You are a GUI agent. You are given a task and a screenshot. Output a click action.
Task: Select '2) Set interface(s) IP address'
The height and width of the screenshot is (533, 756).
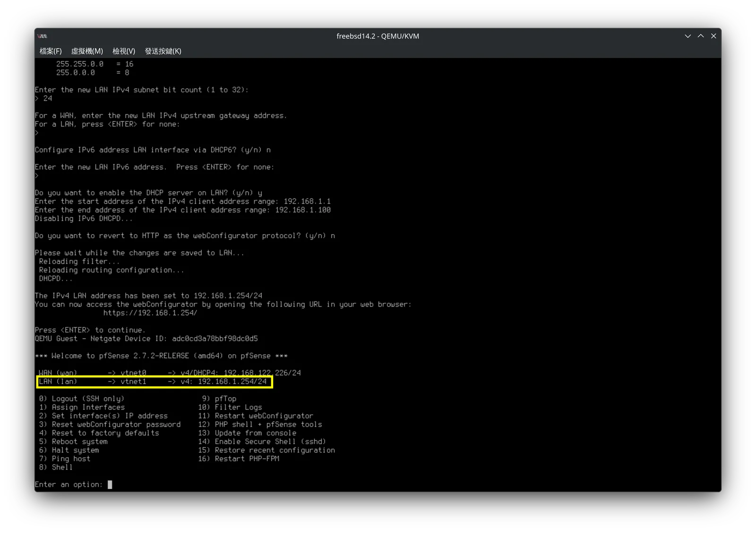tap(103, 415)
